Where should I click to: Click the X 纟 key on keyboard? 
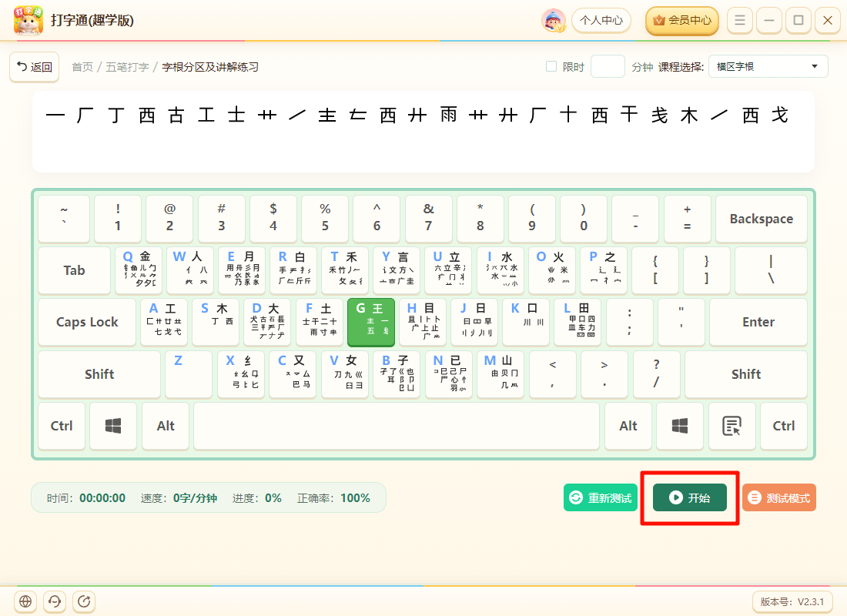tap(242, 374)
